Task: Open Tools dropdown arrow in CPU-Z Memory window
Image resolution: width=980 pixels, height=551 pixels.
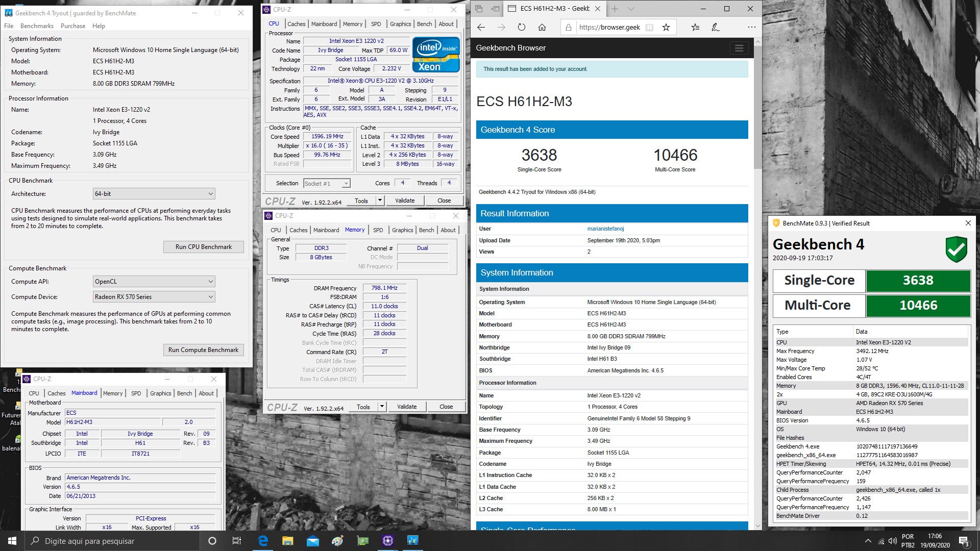Action: pos(382,407)
